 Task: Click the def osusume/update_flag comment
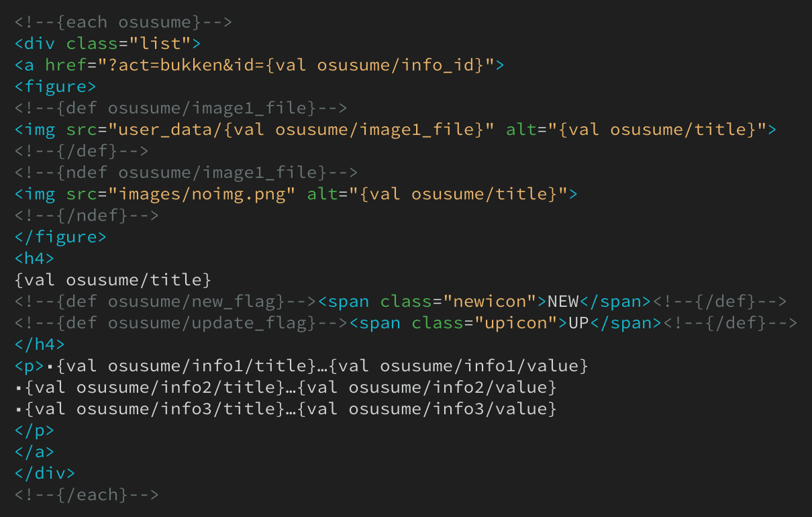[x=181, y=323]
